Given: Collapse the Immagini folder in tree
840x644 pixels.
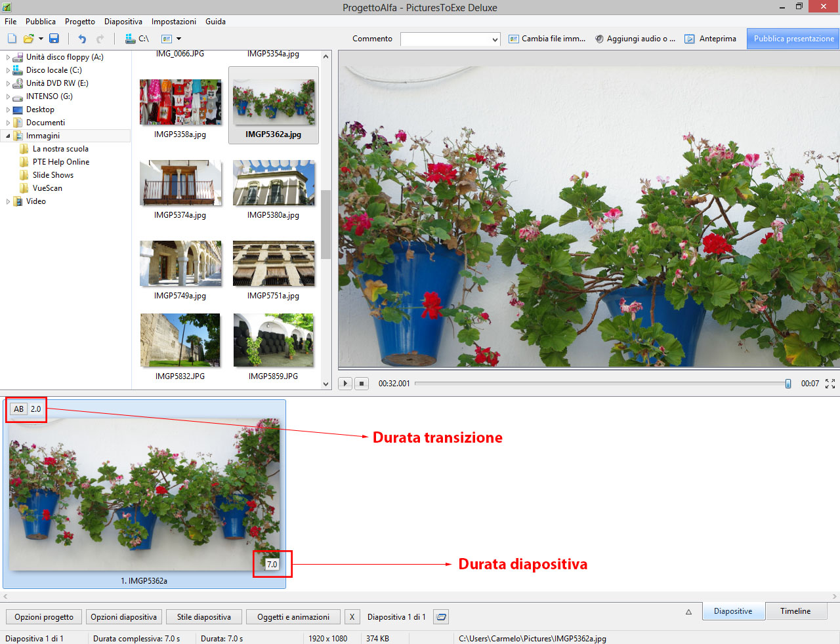Looking at the screenshot, I should 8,136.
